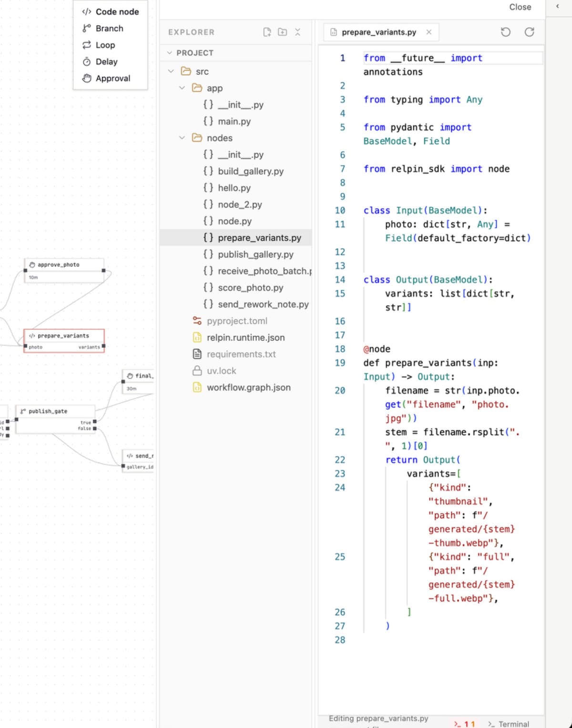Close the prepare_variants.py editor tab
This screenshot has width=572, height=728.
coord(429,32)
